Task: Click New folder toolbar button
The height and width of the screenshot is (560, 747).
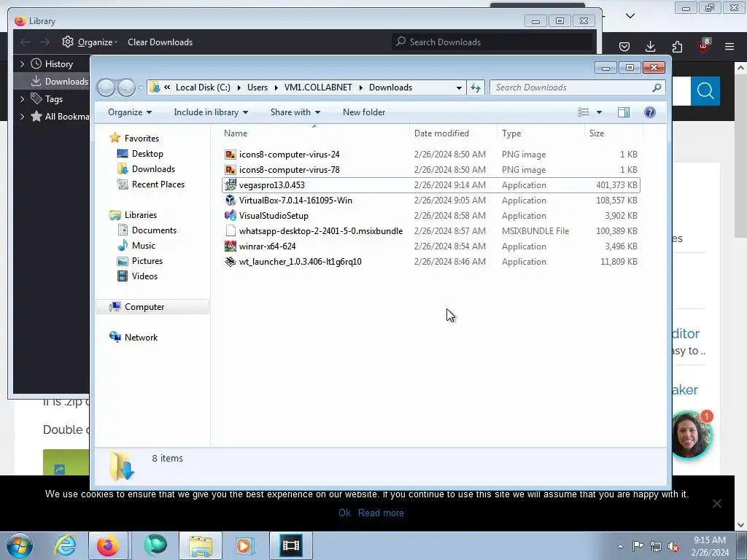Action: pyautogui.click(x=364, y=112)
